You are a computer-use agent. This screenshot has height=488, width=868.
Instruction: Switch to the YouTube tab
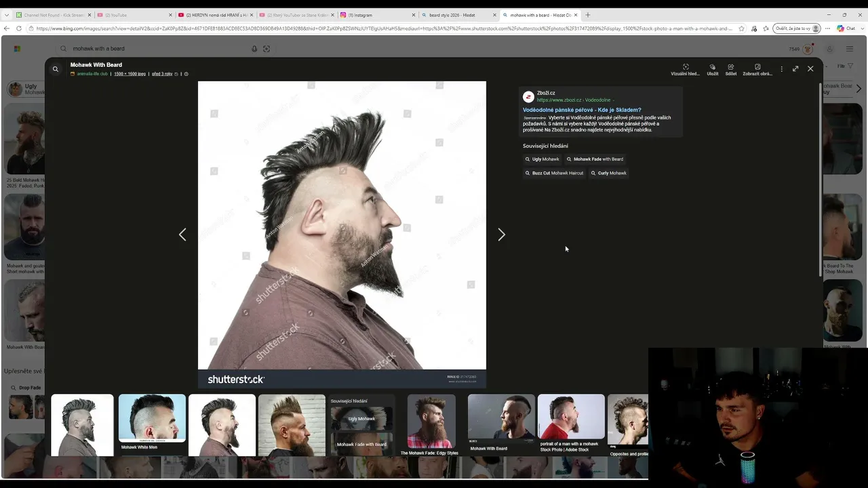[134, 15]
